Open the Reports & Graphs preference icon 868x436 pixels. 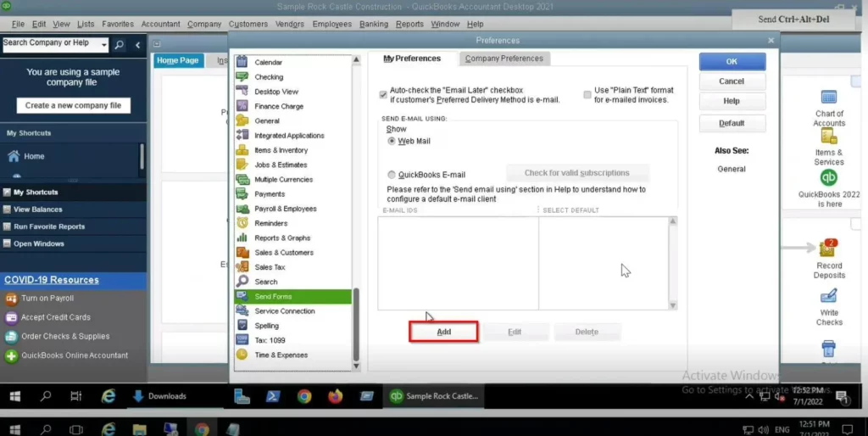pyautogui.click(x=242, y=238)
